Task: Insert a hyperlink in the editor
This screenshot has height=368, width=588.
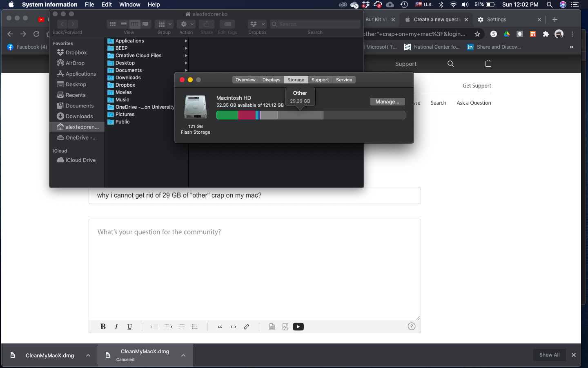Action: click(x=246, y=327)
